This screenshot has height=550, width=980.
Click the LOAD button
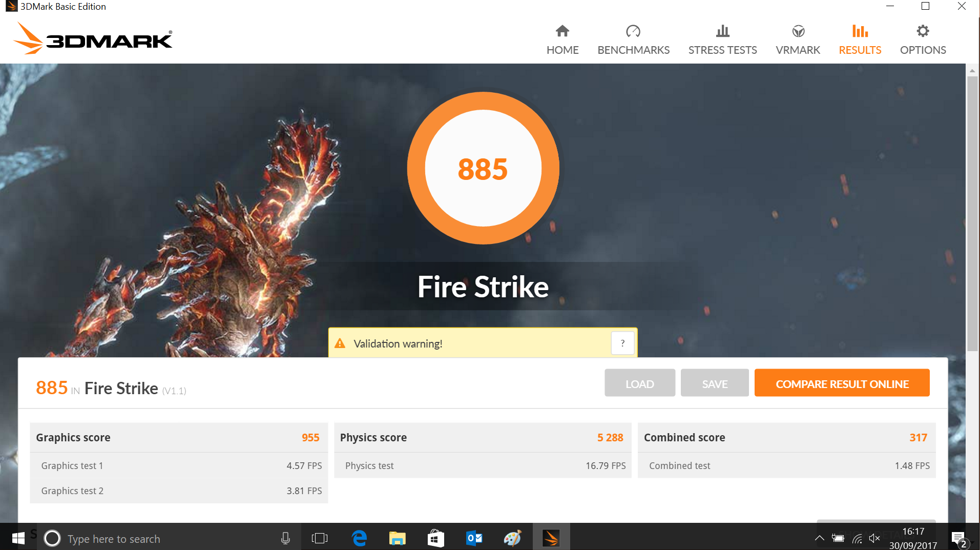click(x=640, y=383)
